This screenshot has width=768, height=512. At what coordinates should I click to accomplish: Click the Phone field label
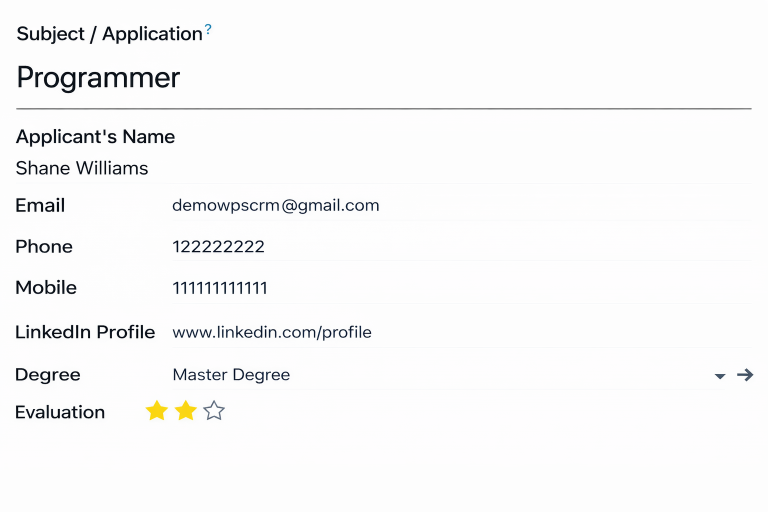(x=44, y=247)
